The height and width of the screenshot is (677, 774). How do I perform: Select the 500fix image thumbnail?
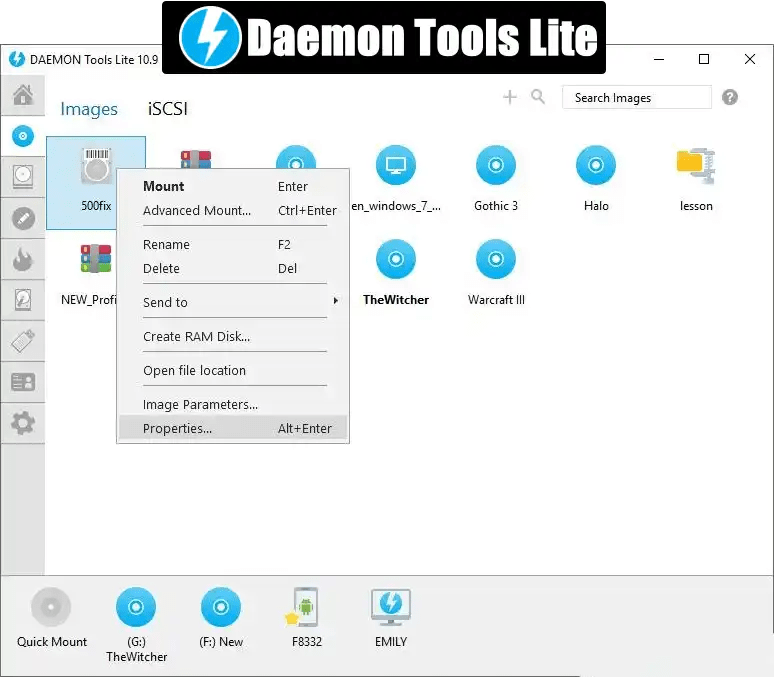[x=96, y=183]
